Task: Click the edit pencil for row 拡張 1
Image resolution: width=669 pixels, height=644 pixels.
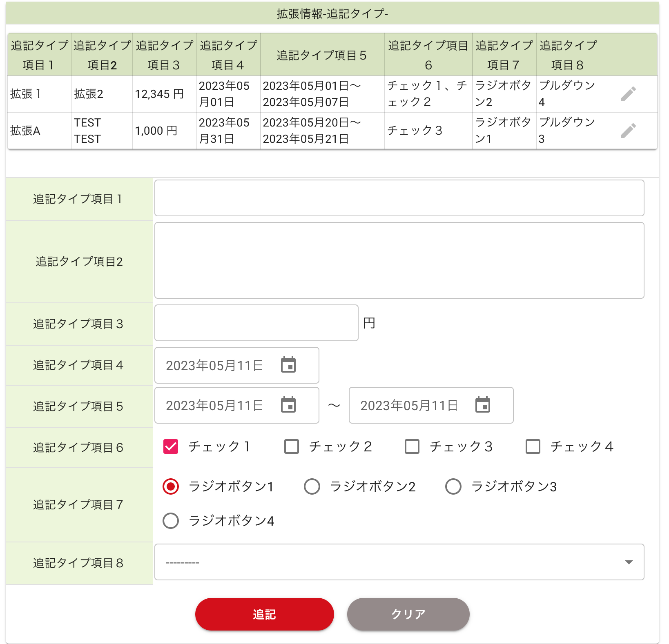Action: pyautogui.click(x=628, y=94)
